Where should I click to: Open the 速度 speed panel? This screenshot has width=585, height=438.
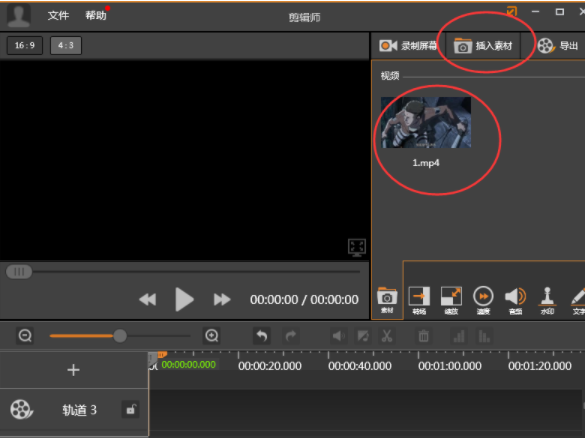pyautogui.click(x=483, y=301)
